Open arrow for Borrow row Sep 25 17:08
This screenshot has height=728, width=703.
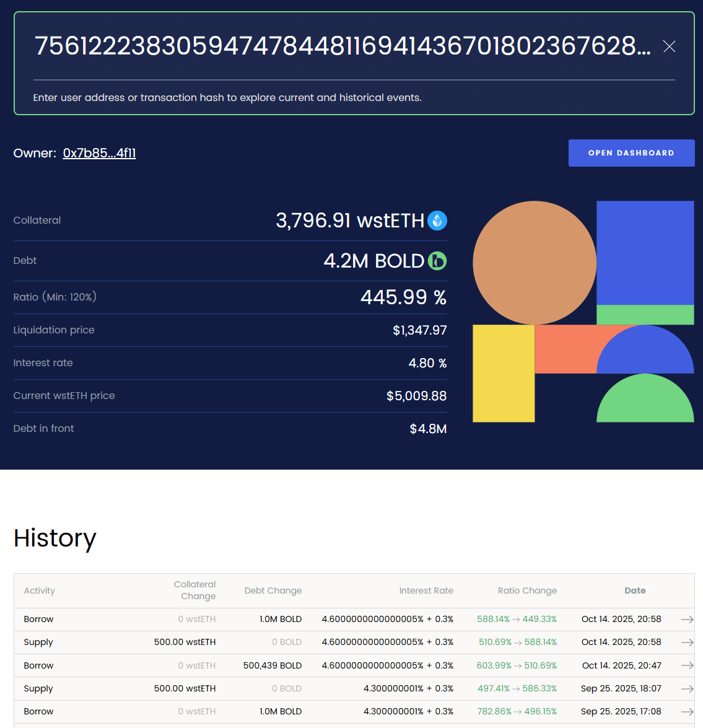tap(686, 712)
